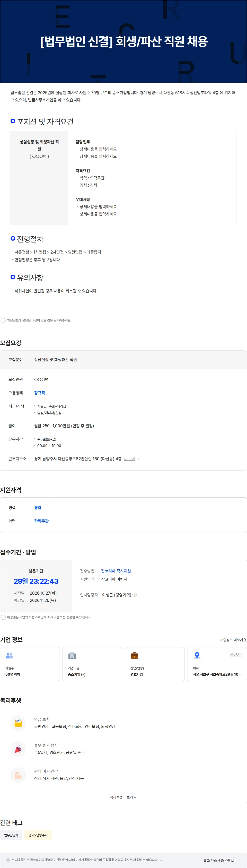Viewport: 247px width, 868px height.
Task: Click the 경력 link under 지원자격
Action: [38, 507]
